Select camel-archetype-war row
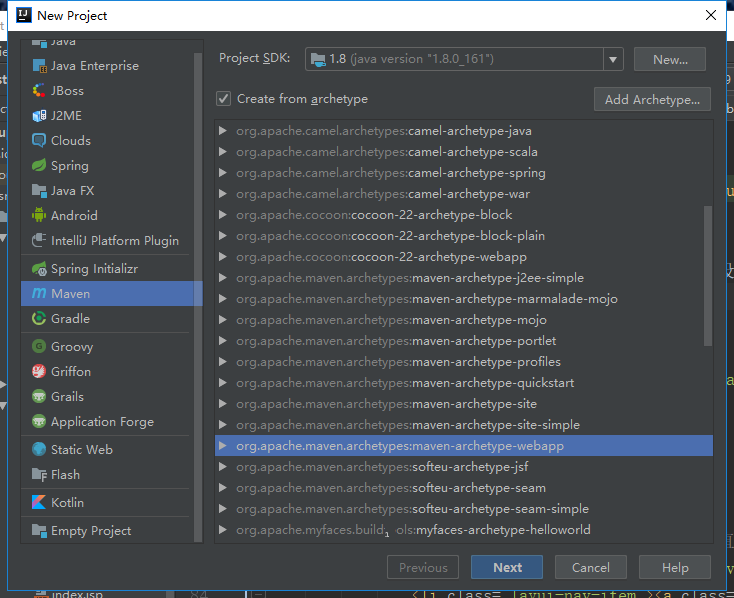 click(464, 194)
